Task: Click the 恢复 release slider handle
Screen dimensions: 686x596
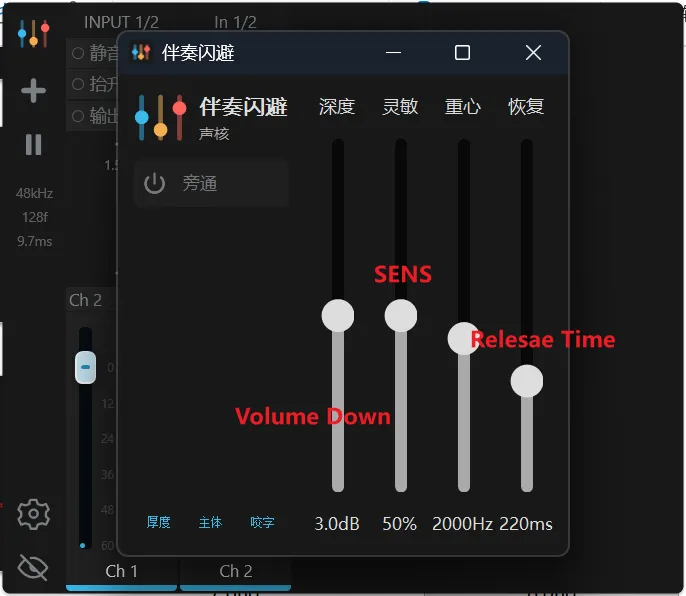Action: (527, 381)
